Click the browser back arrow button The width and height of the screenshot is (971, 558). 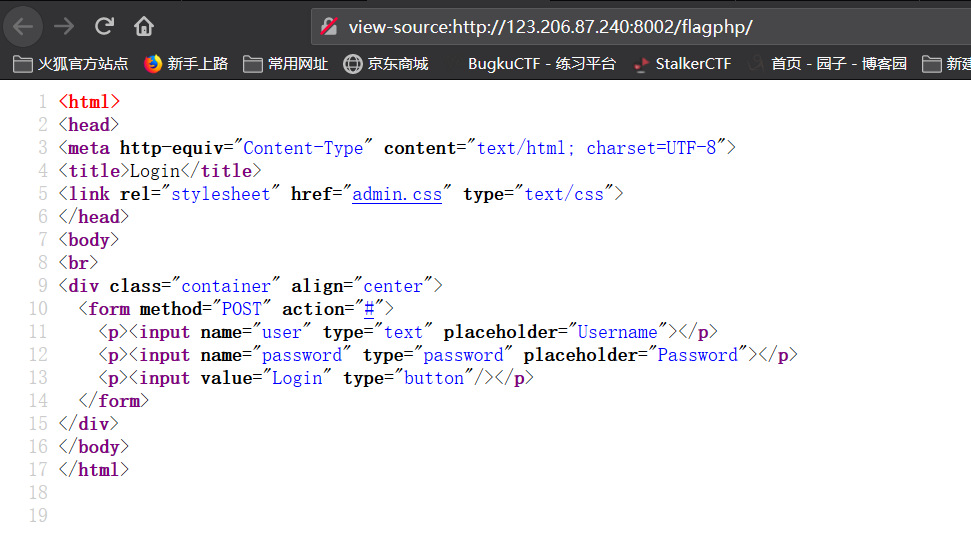[23, 27]
